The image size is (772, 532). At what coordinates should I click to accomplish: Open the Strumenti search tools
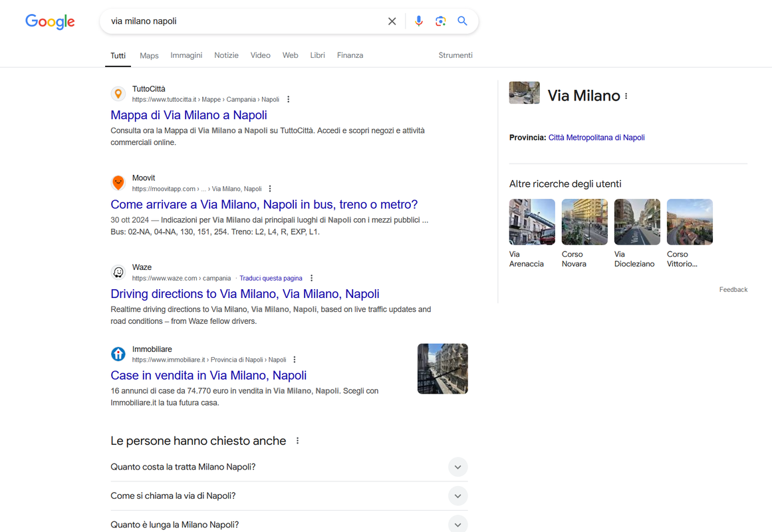pyautogui.click(x=455, y=55)
